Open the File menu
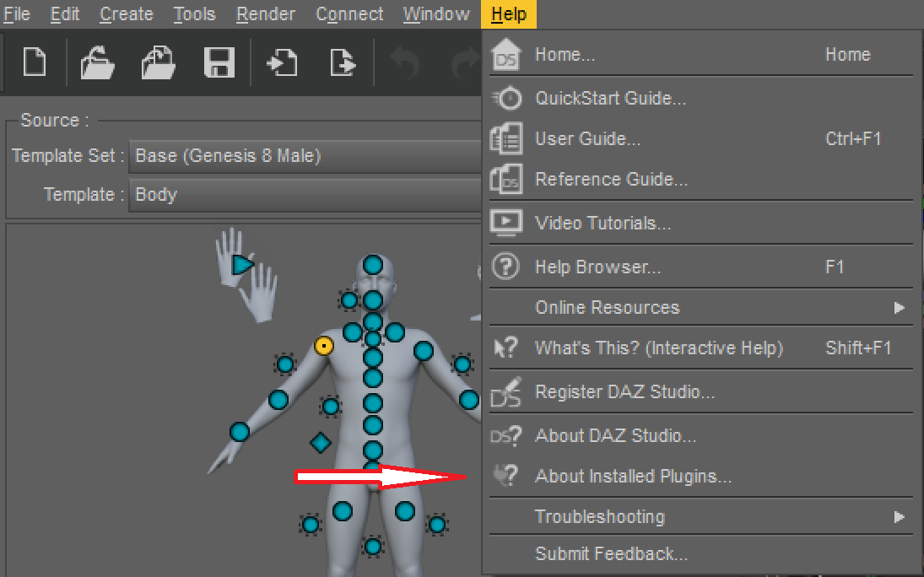The width and height of the screenshot is (924, 577). coord(17,13)
